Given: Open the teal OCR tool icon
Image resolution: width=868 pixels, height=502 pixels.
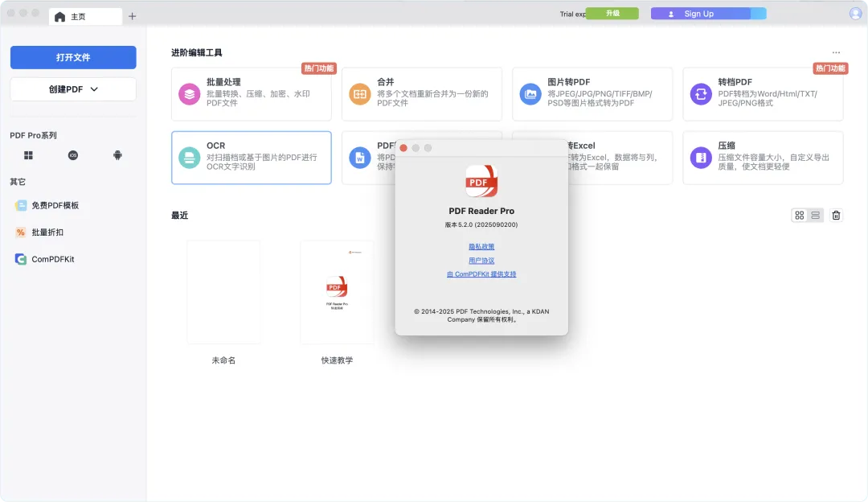Looking at the screenshot, I should point(190,158).
